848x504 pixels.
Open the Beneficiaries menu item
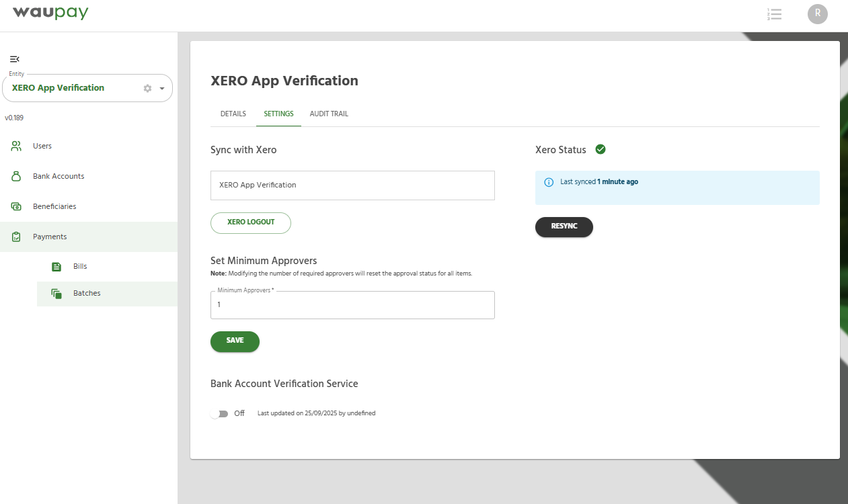pyautogui.click(x=89, y=206)
